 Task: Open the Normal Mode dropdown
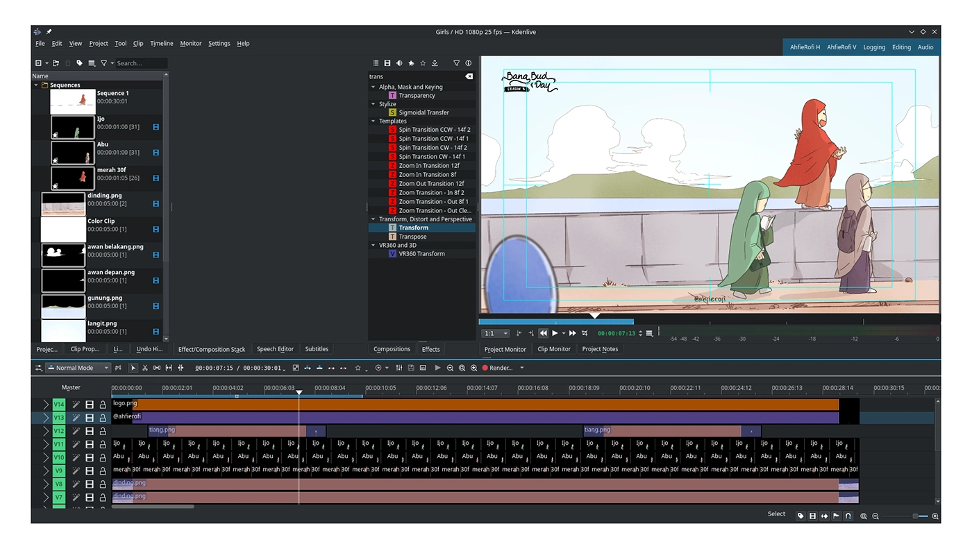tap(76, 368)
